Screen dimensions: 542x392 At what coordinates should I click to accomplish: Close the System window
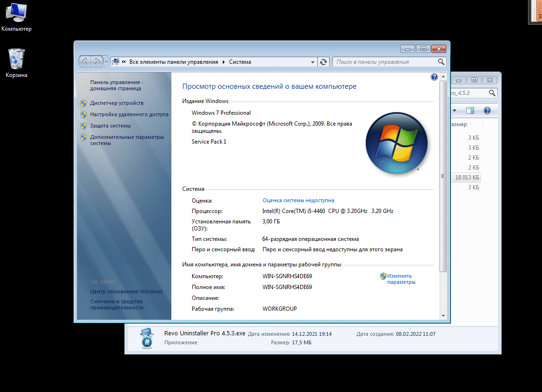coord(439,49)
